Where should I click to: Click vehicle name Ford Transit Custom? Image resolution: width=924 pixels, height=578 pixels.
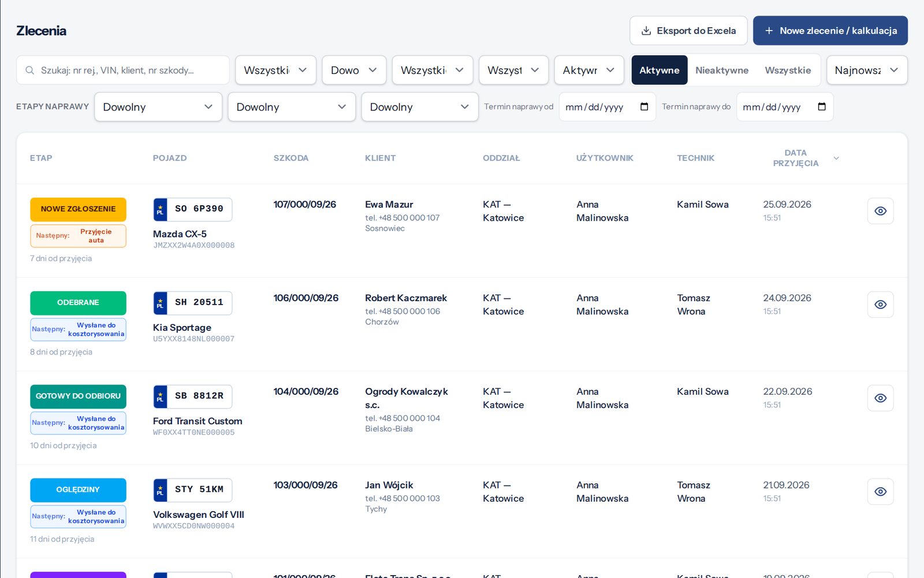pos(198,421)
